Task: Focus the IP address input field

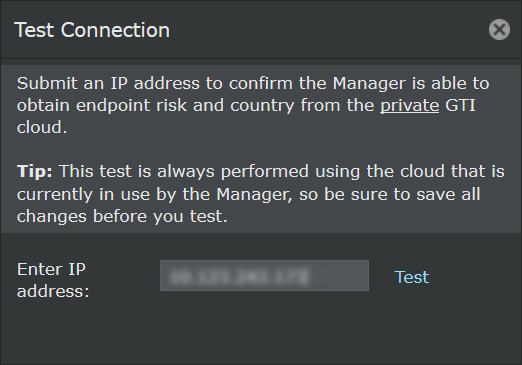Action: (264, 276)
